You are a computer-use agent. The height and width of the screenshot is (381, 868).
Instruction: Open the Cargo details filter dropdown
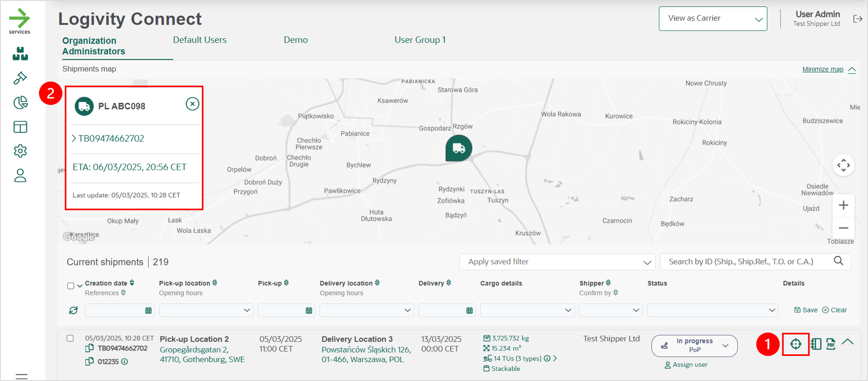pos(527,310)
